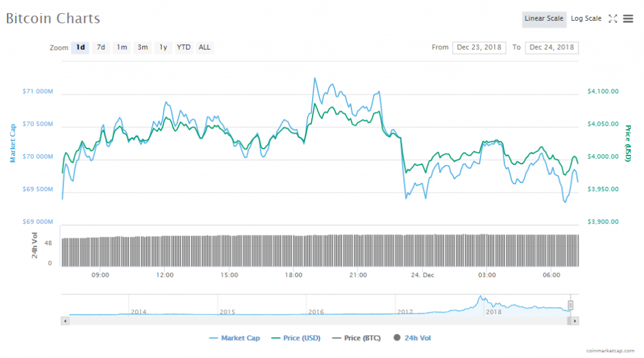Toggle the 24h Vol legend series
The height and width of the screenshot is (358, 644).
coord(413,338)
